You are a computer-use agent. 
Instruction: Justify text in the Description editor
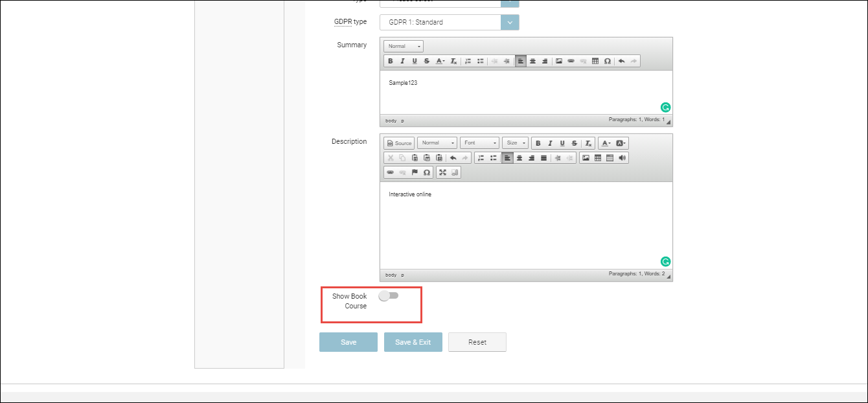(543, 157)
